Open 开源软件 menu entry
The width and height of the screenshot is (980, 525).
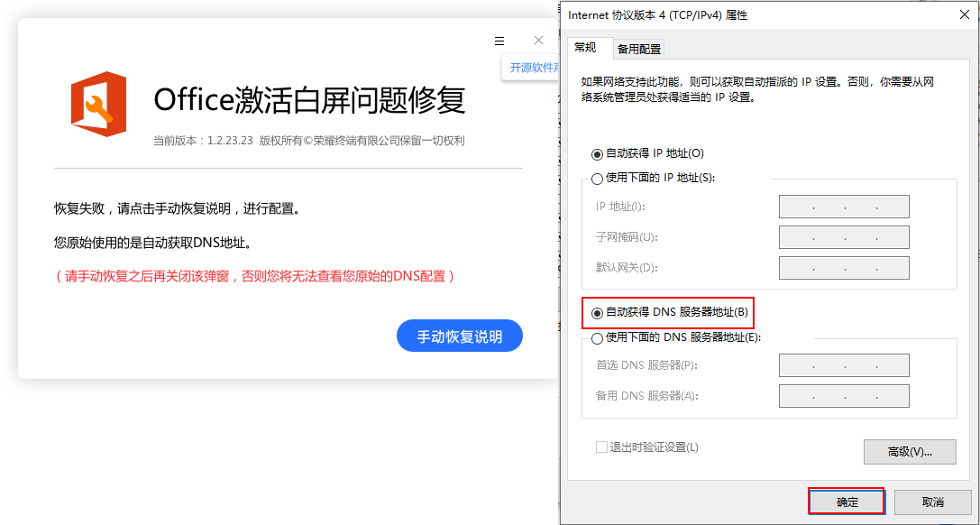coord(533,68)
